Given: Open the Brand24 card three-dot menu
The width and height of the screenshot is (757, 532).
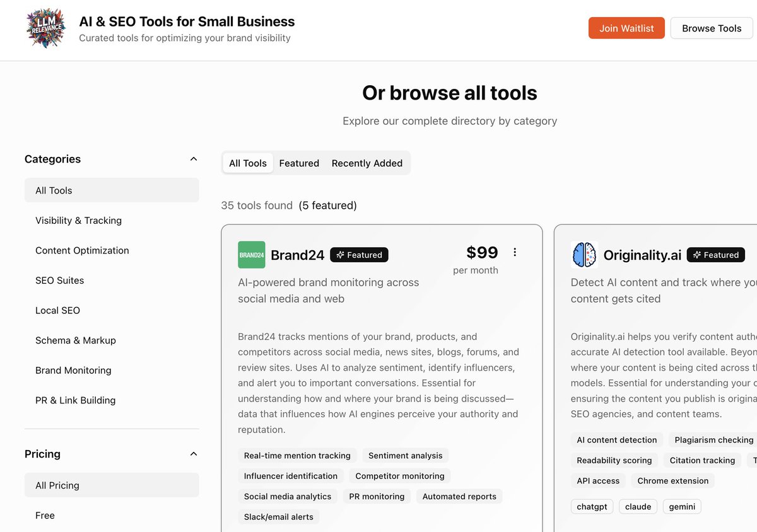Looking at the screenshot, I should click(515, 252).
